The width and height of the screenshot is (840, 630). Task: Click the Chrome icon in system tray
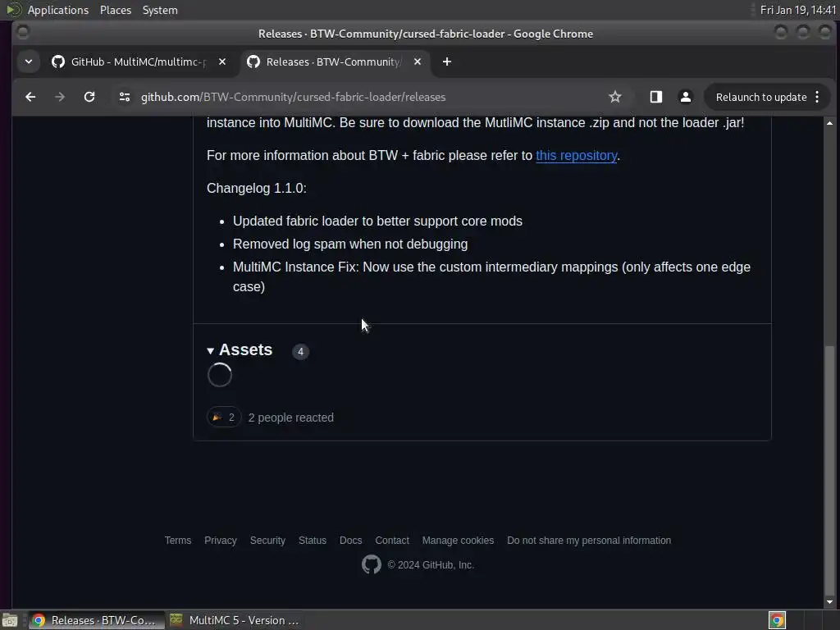point(777,620)
